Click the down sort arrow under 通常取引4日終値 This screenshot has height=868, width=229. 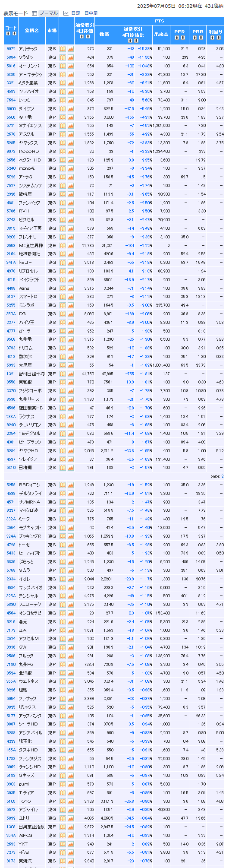pos(88,36)
